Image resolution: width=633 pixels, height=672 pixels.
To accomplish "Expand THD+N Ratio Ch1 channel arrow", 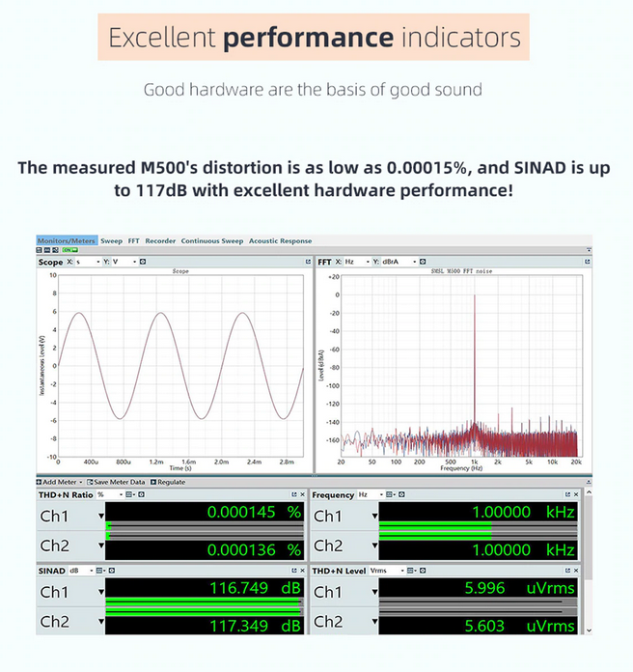I will point(101,517).
